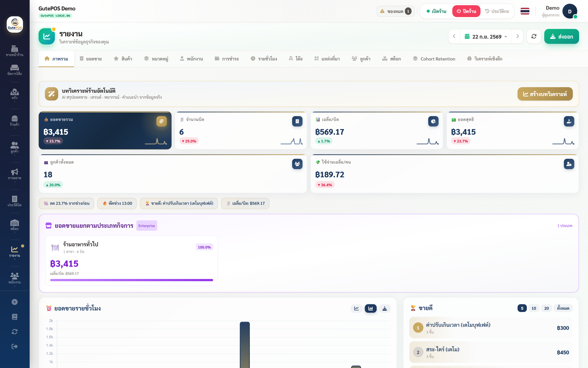588x368 pixels.
Task: Open การตลาด marketing megaphone in sidebar
Action: coord(15,174)
